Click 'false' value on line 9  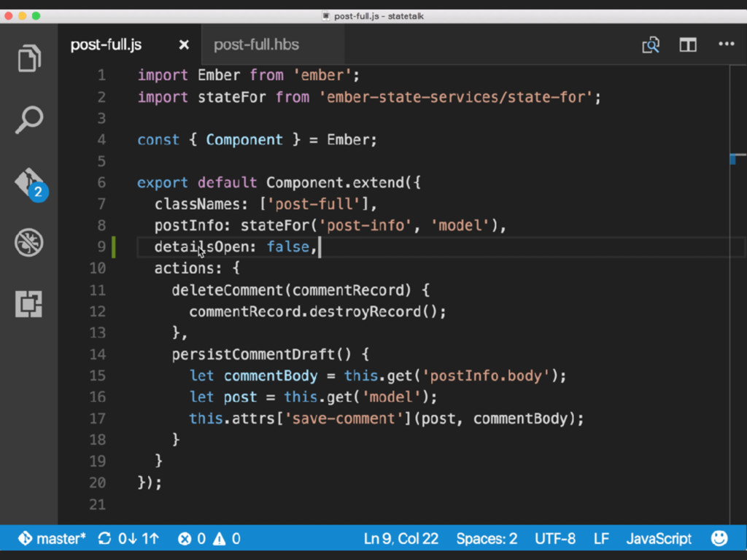[288, 246]
